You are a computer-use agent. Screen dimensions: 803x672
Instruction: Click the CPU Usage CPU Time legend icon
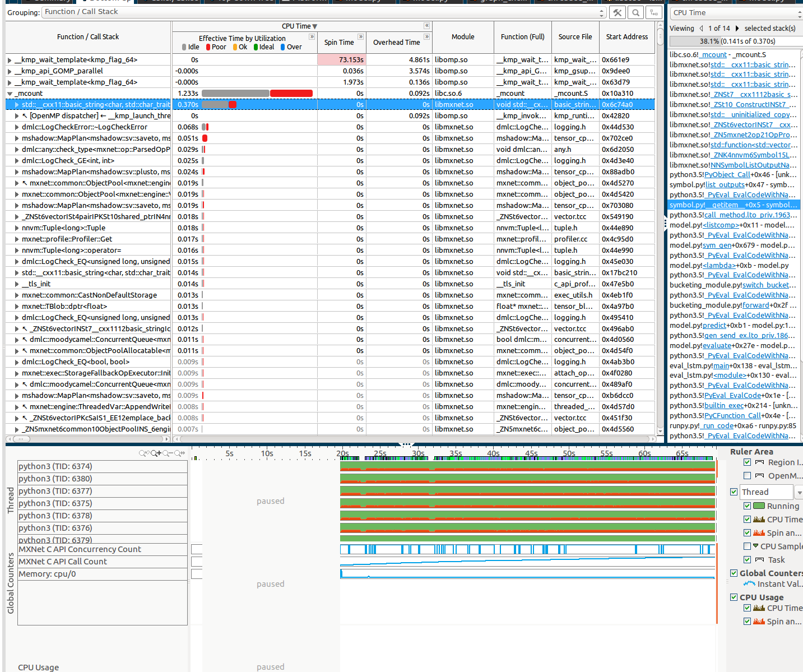click(x=759, y=608)
